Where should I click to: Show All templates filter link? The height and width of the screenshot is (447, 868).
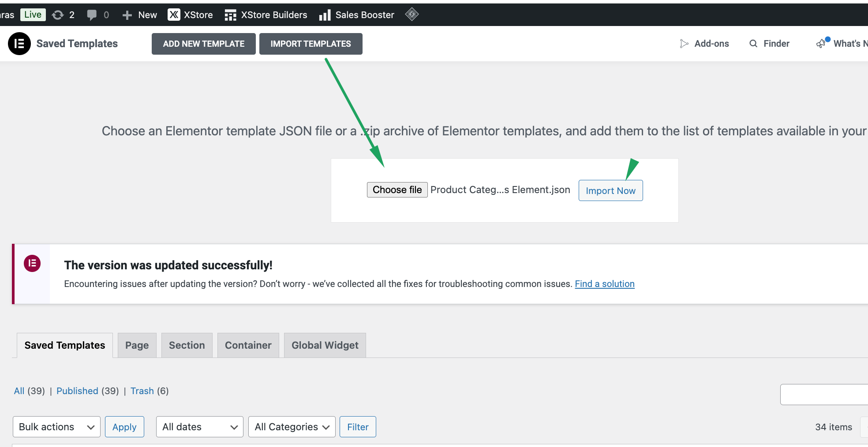click(19, 391)
